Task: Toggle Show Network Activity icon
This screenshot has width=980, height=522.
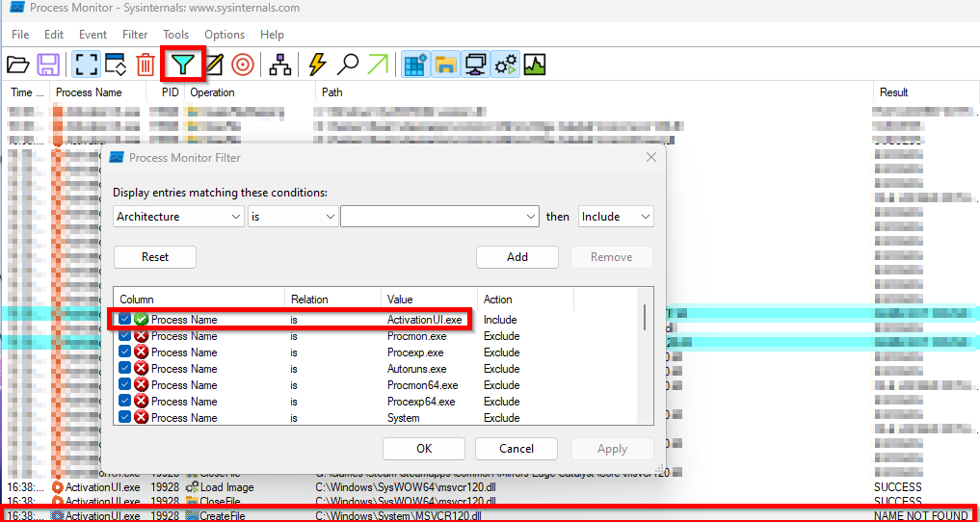Action: click(476, 65)
